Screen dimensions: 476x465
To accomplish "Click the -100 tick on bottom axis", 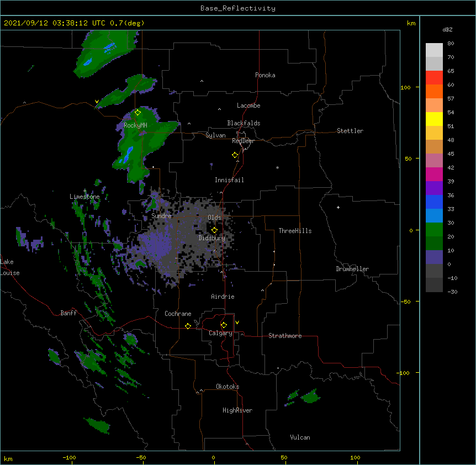I will coord(70,457).
